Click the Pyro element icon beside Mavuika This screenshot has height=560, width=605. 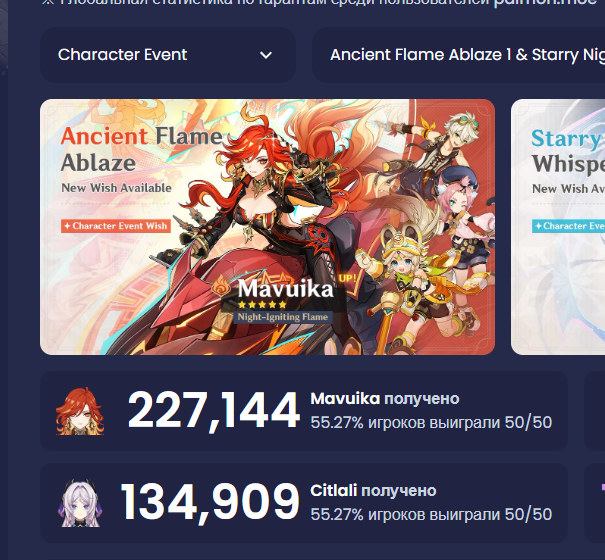click(x=221, y=286)
